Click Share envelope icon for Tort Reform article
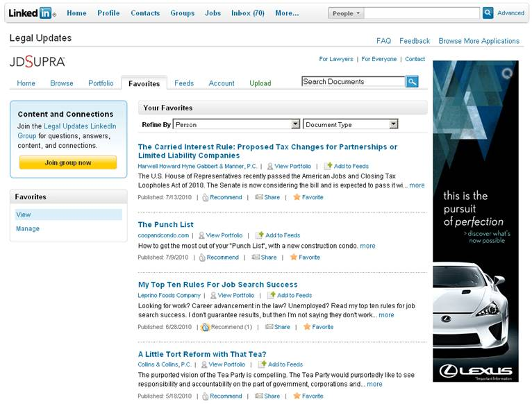This screenshot has height=404, width=532. [259, 396]
